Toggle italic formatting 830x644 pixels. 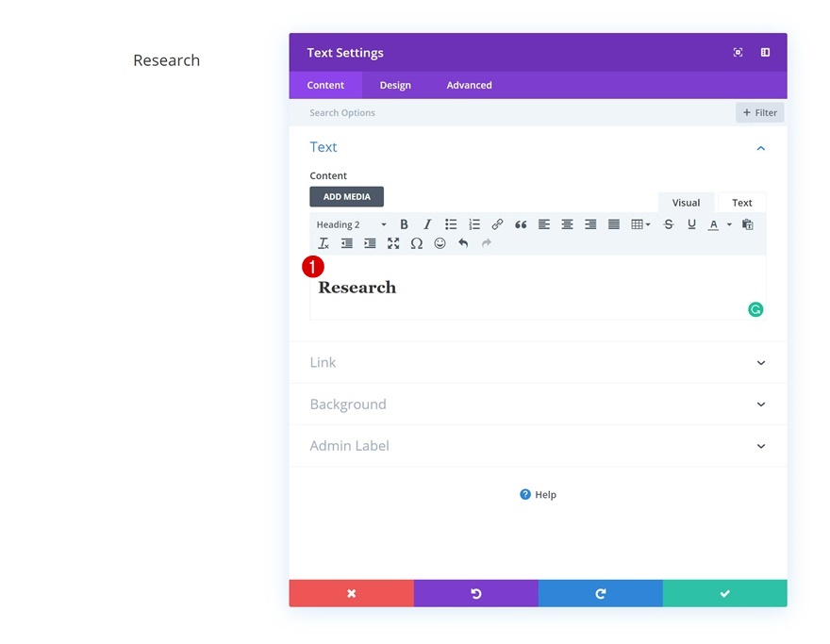point(427,224)
